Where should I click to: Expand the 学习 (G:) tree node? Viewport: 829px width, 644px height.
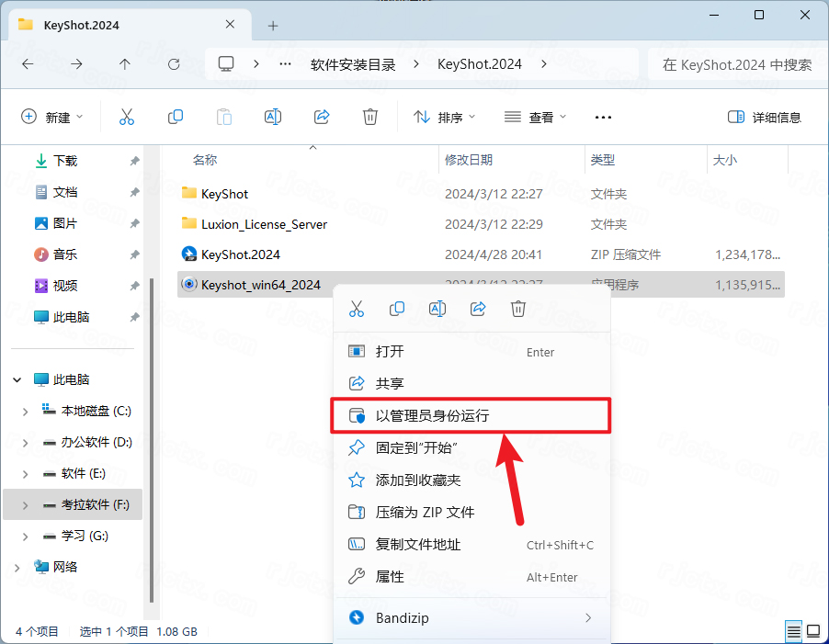(x=25, y=537)
